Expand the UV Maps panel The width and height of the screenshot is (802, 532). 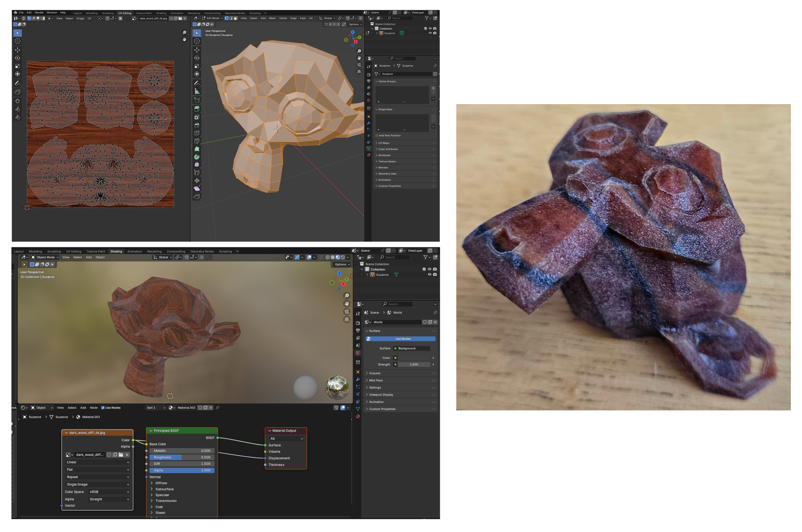[x=383, y=143]
